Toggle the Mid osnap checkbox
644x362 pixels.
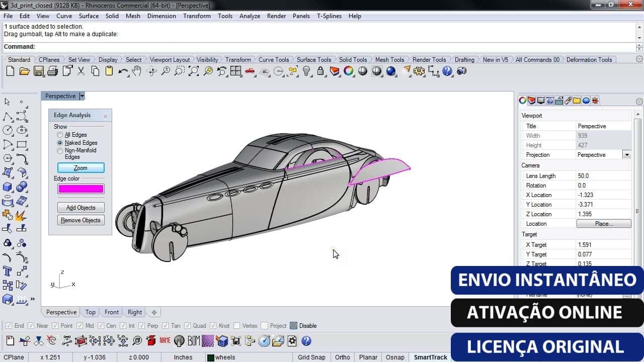pyautogui.click(x=80, y=326)
